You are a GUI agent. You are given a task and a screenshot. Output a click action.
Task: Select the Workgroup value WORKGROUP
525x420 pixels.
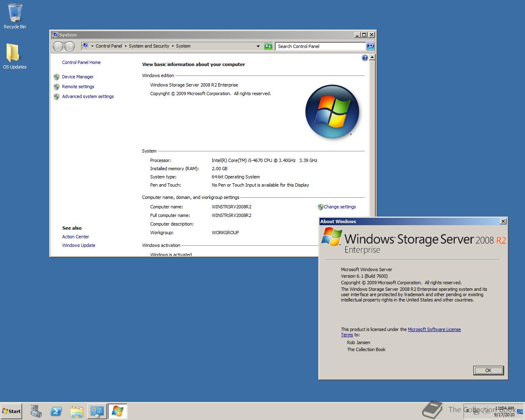(225, 233)
